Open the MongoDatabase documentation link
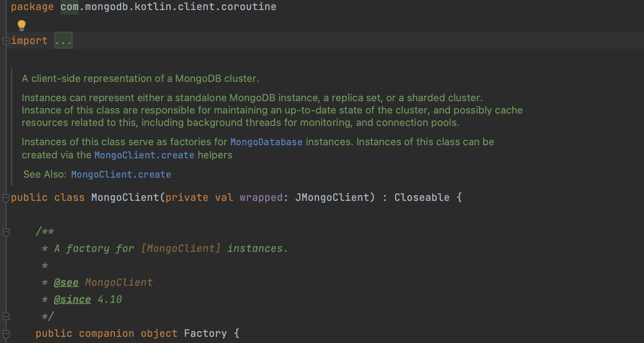The image size is (644, 343). (266, 142)
